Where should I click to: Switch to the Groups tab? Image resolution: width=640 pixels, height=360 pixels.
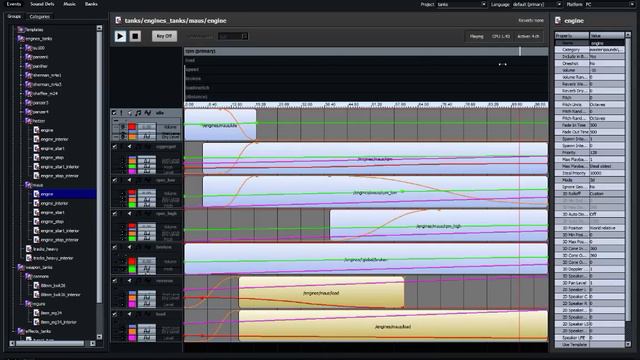pos(14,16)
